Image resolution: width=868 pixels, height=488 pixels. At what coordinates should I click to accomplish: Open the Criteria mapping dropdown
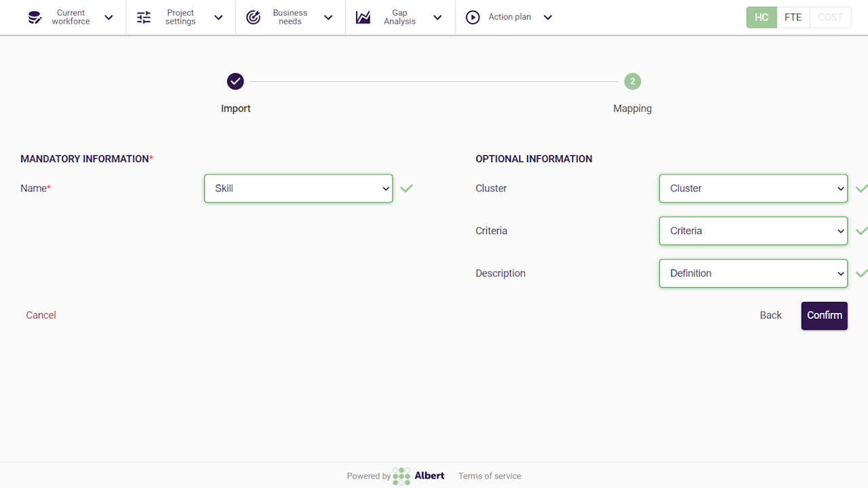pos(753,231)
